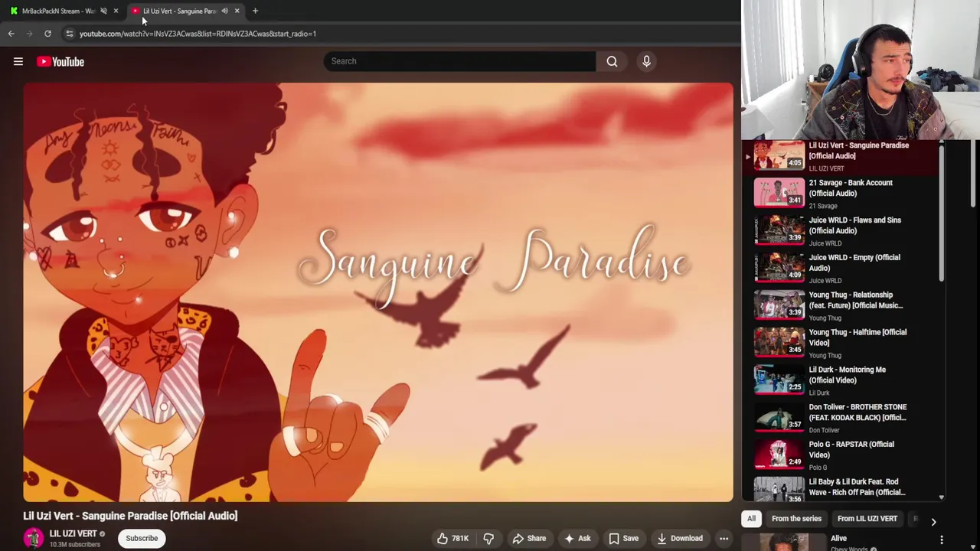Mute the Lil Uzi Vert tab audio

(224, 11)
